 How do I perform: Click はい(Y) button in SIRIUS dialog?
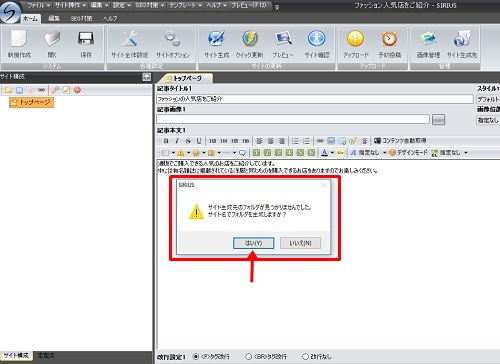[x=254, y=243]
